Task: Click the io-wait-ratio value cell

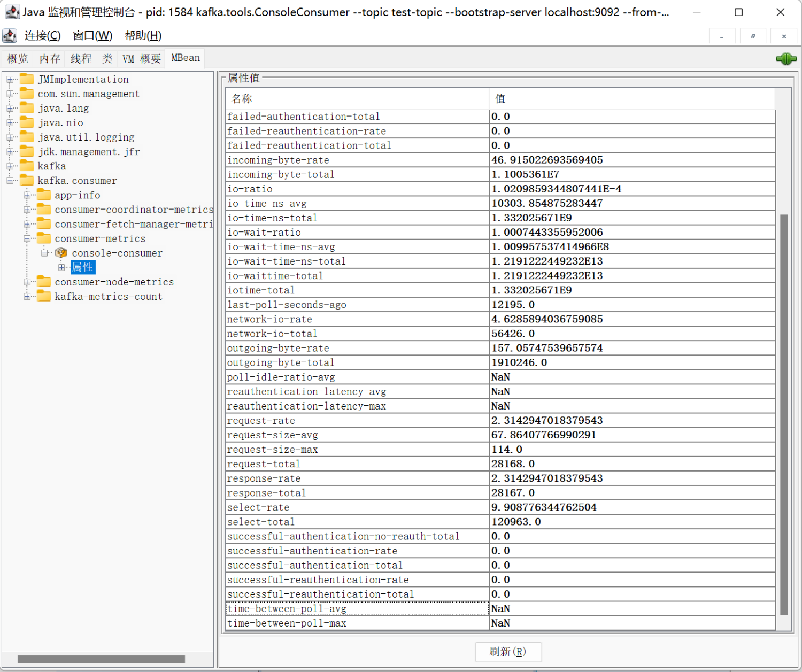Action: [633, 233]
